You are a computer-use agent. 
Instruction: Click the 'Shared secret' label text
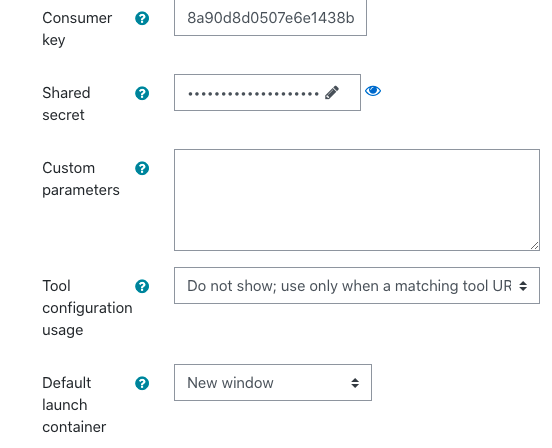click(66, 104)
